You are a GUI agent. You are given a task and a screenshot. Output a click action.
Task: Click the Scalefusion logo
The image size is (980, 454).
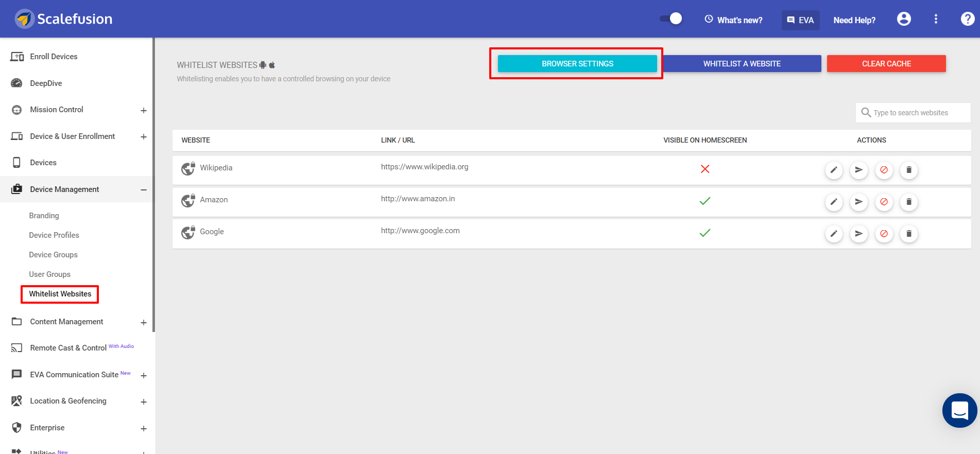64,19
